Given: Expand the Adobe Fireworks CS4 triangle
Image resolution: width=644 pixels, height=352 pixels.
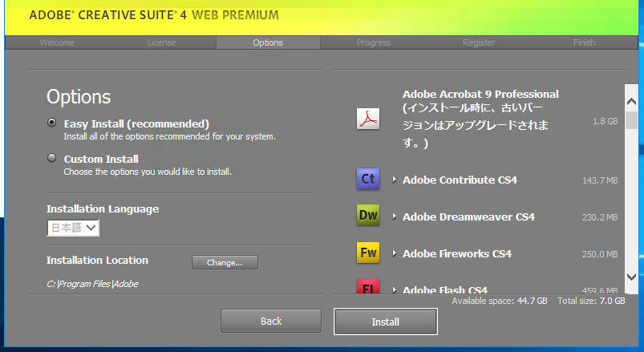Looking at the screenshot, I should tap(395, 253).
